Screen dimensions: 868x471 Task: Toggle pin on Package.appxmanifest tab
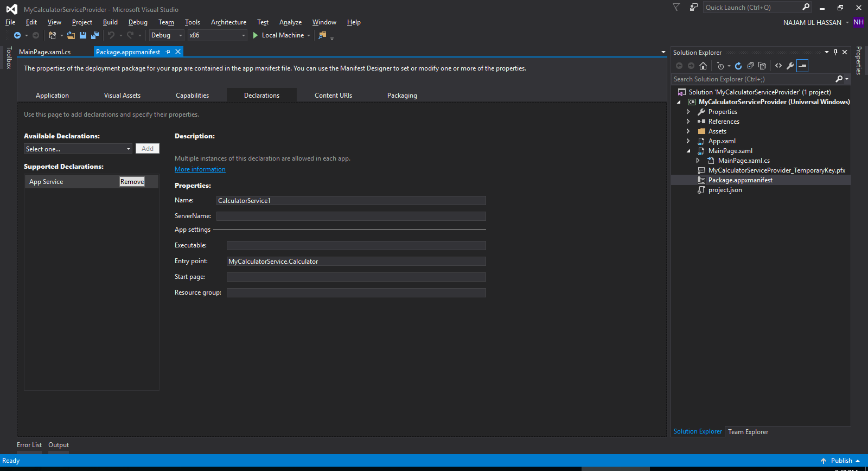pos(168,52)
